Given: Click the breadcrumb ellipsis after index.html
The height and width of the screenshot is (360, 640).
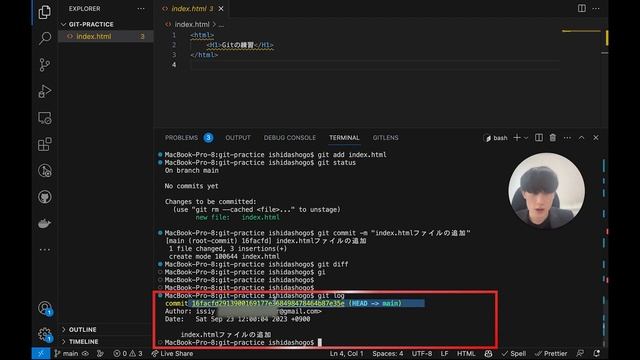Looking at the screenshot, I should click(x=221, y=24).
